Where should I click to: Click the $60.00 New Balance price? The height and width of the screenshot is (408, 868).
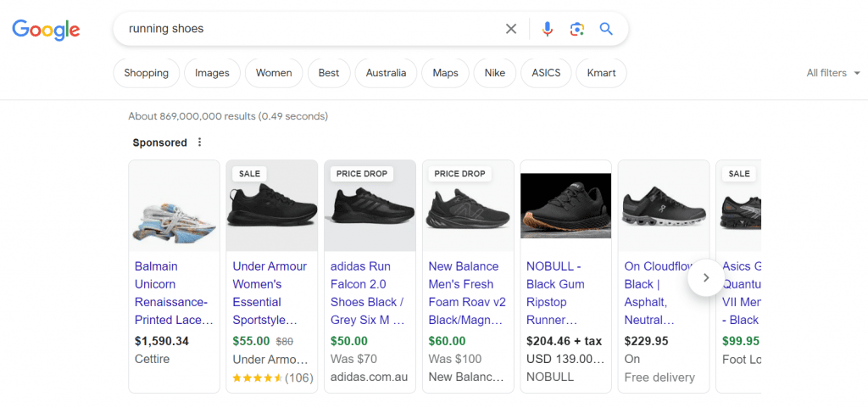tap(448, 341)
